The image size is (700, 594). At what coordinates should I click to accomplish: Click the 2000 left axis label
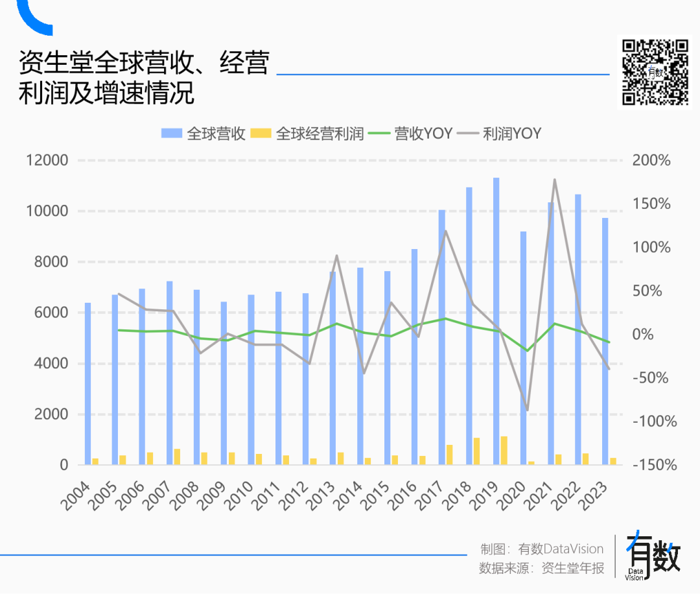tap(51, 414)
